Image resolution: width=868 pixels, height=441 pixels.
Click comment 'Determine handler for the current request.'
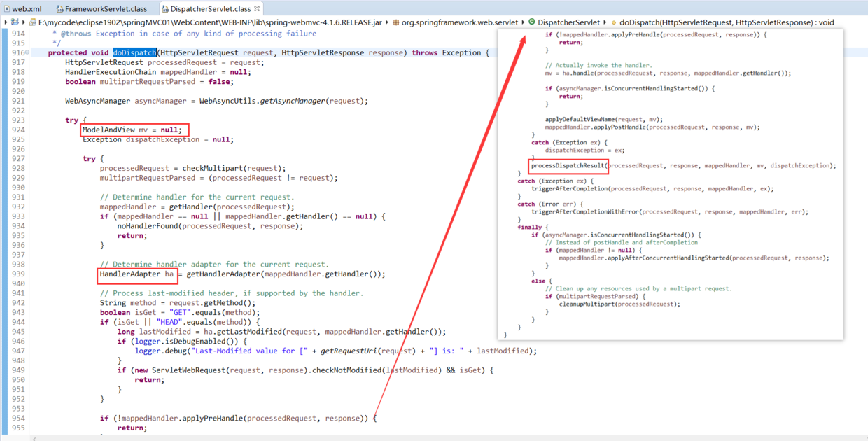click(x=197, y=197)
